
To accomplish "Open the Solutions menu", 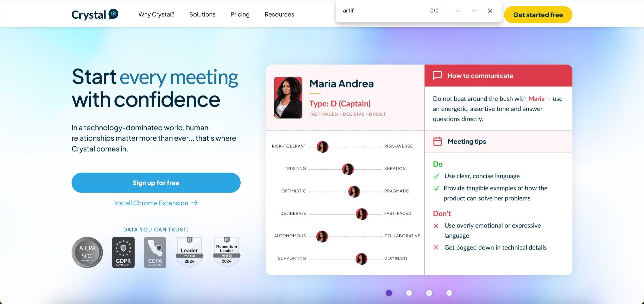I will [x=202, y=15].
